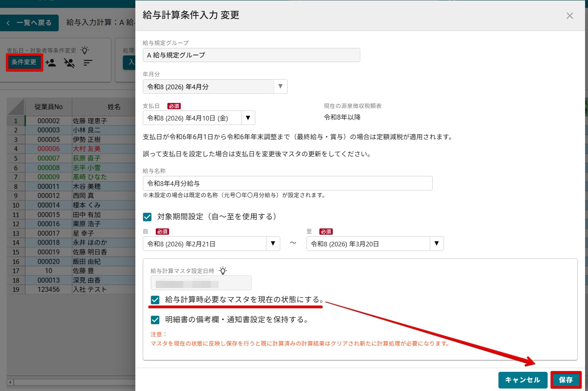Go back with 一覧へ戻る button
The width and height of the screenshot is (588, 391).
(30, 23)
